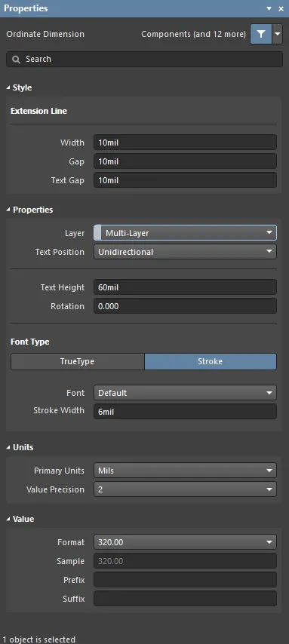289x644 pixels.
Task: Open the filter dropdown arrow beside funnel
Action: click(278, 34)
